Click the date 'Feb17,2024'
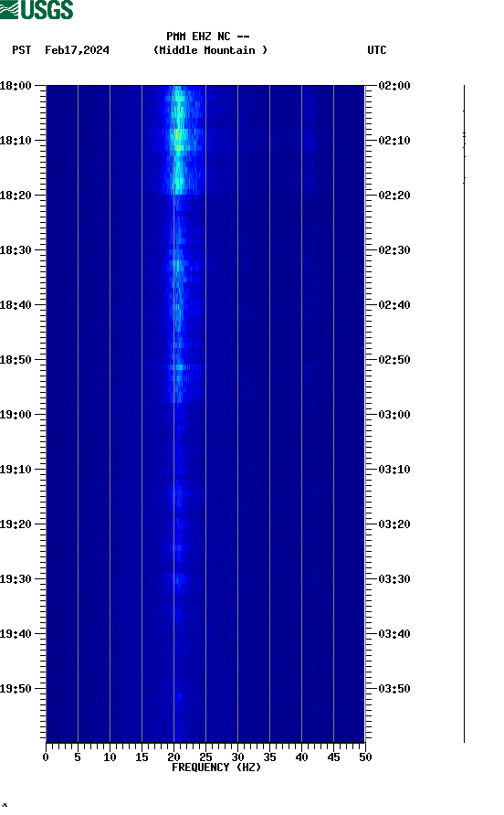This screenshot has height=815, width=504. pos(77,50)
